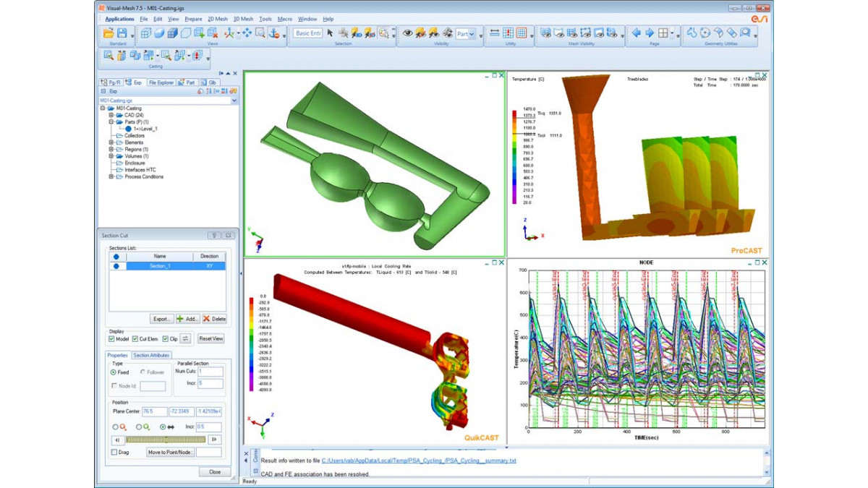Image resolution: width=868 pixels, height=488 pixels.
Task: Switch to wireframe cube view
Action: click(146, 33)
